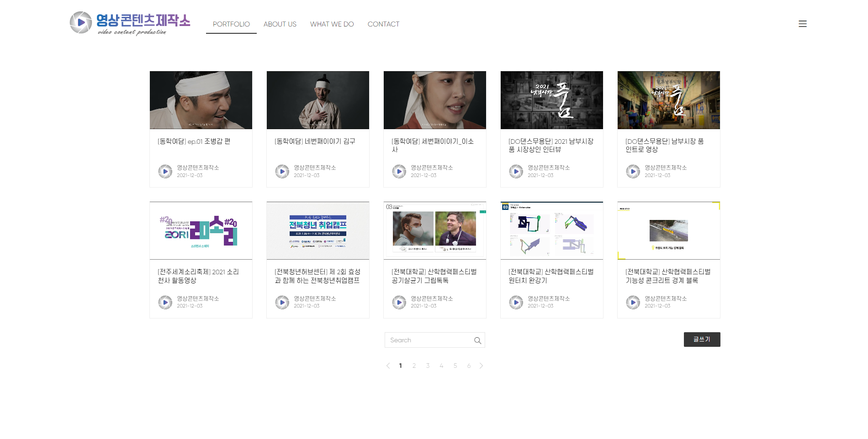Click author icon under 원터치 완강기 card
The image size is (868, 439).
pos(516,302)
